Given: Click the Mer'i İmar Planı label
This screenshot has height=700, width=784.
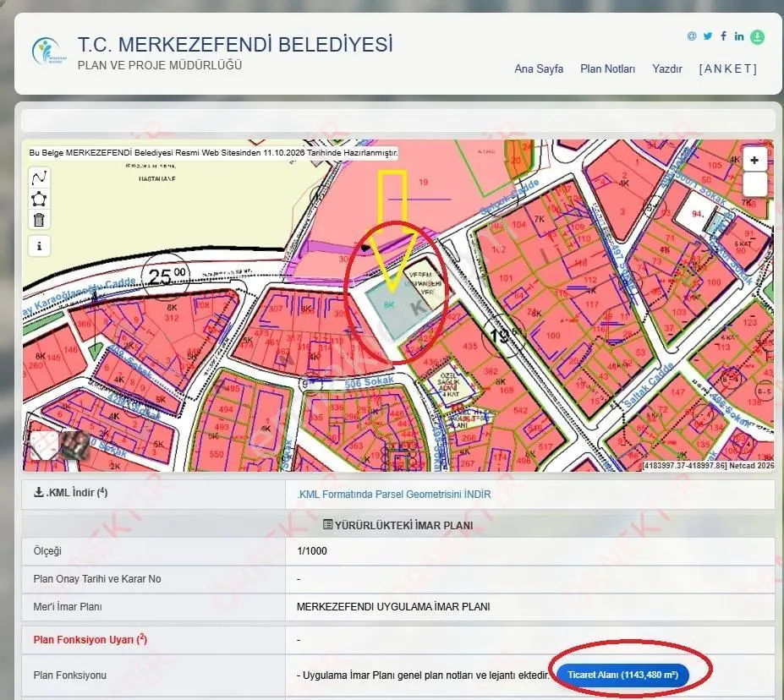Looking at the screenshot, I should [x=68, y=607].
